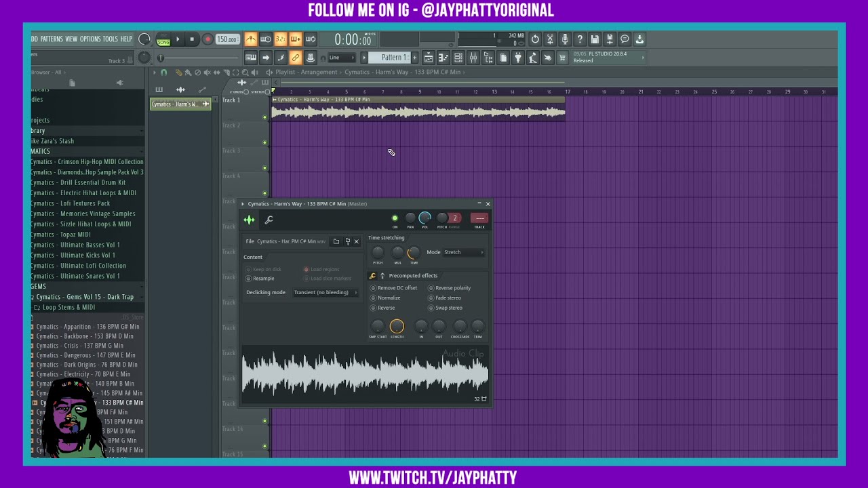Open Cymatics - Ultimate Kicks Vol 1 folder

coord(73,256)
